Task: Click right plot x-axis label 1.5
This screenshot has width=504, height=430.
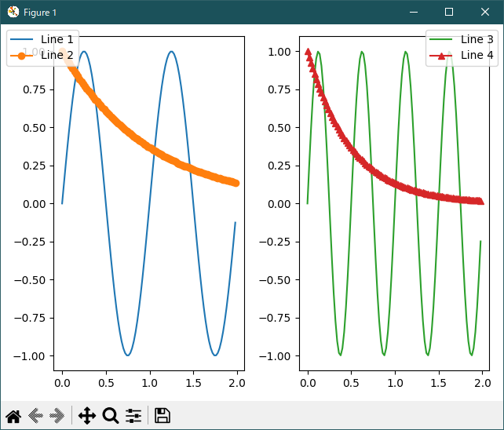Action: pos(438,383)
